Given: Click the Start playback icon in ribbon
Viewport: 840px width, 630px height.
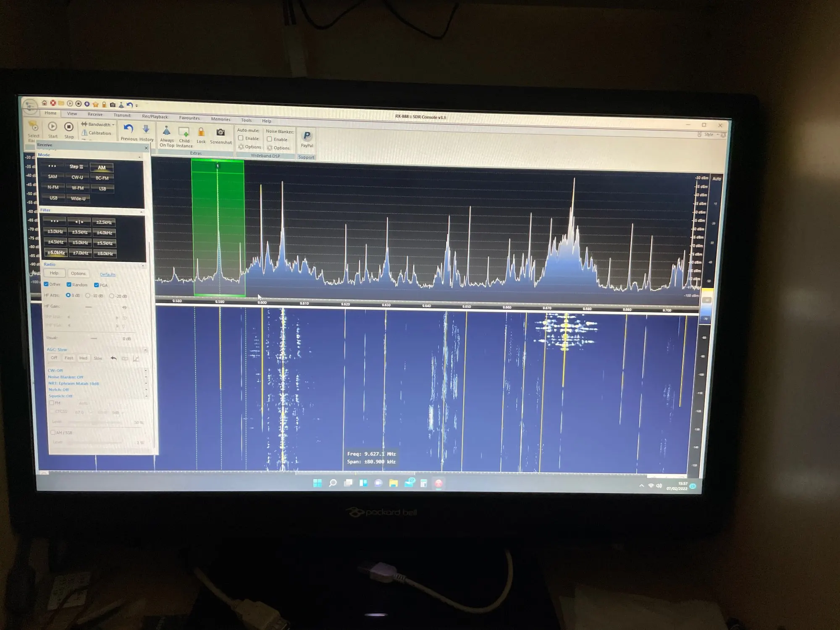Looking at the screenshot, I should [52, 126].
